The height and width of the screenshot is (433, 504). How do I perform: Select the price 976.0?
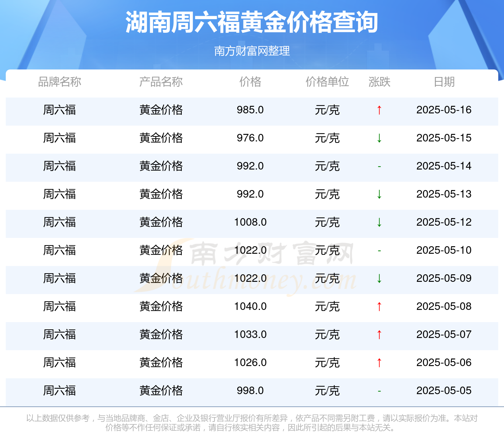click(x=250, y=138)
